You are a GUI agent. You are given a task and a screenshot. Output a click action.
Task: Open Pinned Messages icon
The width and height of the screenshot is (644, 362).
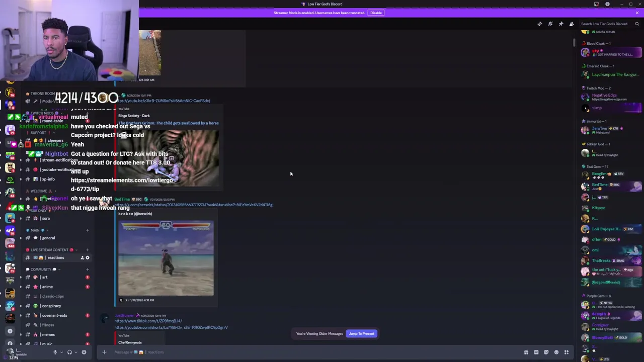coord(561,24)
